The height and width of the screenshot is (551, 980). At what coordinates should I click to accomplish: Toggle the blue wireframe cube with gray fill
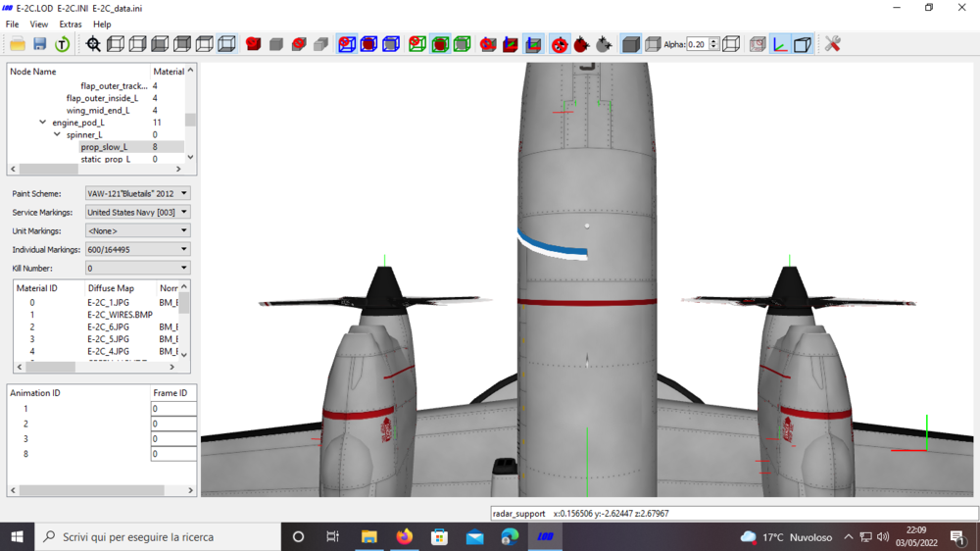[x=391, y=44]
